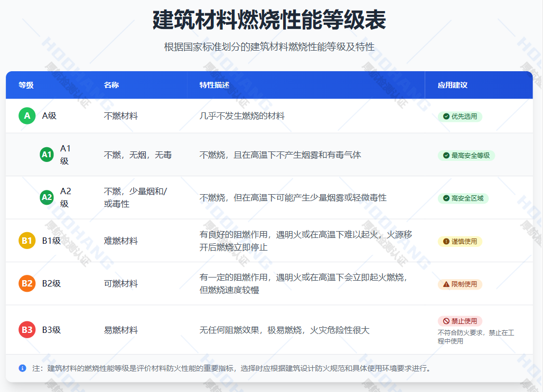Click the red B3 circle badge
Image resolution: width=543 pixels, height=392 pixels.
point(27,330)
